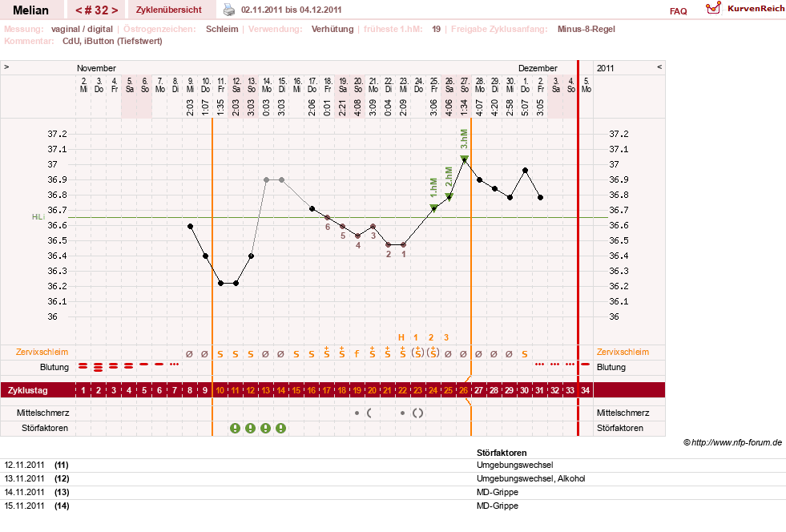
Task: Click the Mittelschmerz parentheses on cycle day 23
Action: pos(417,413)
